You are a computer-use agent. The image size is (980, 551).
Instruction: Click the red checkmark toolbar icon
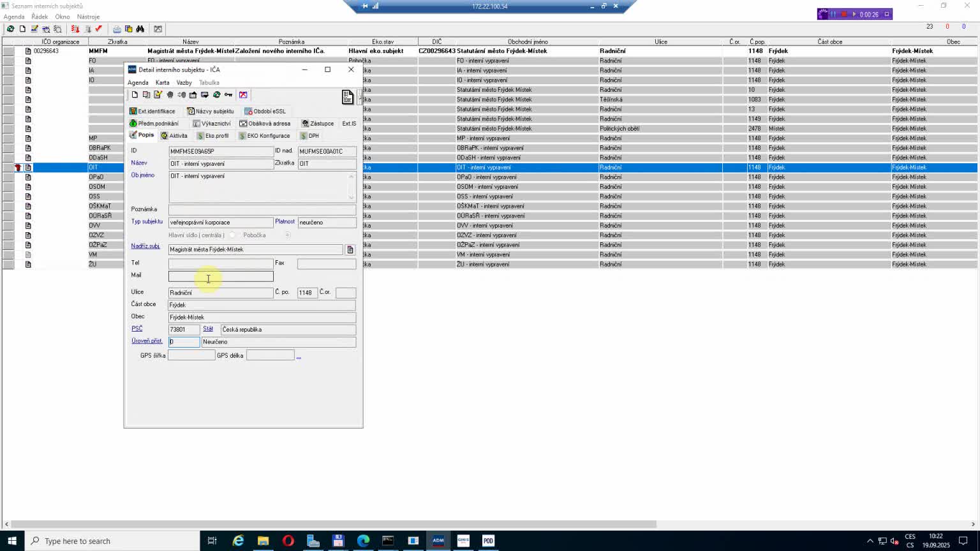[x=99, y=29]
